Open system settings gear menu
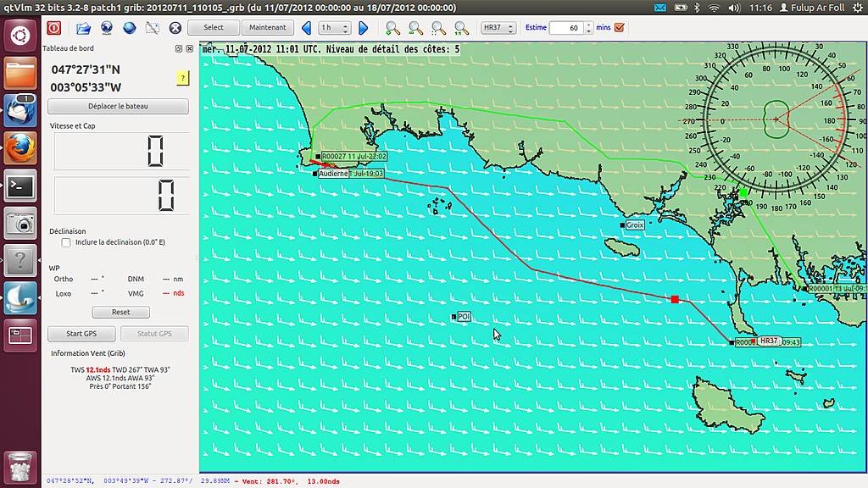Viewport: 868px width, 488px height. [x=858, y=8]
